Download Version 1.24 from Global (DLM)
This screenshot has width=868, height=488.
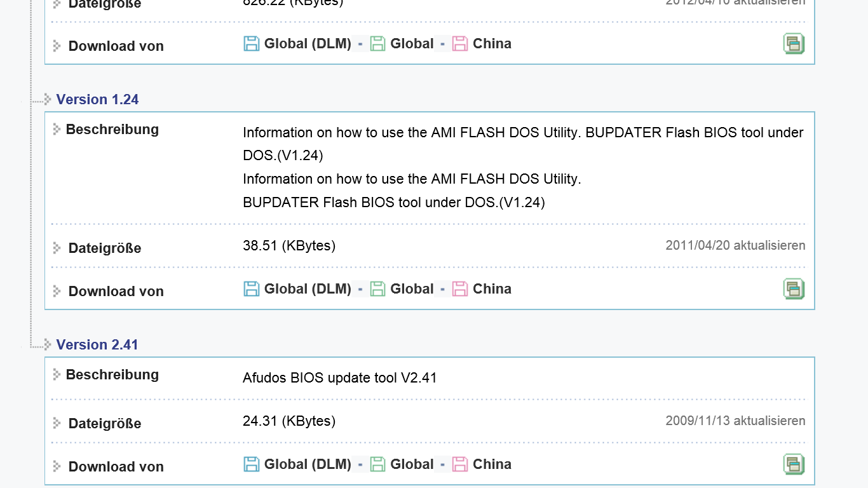[308, 289]
